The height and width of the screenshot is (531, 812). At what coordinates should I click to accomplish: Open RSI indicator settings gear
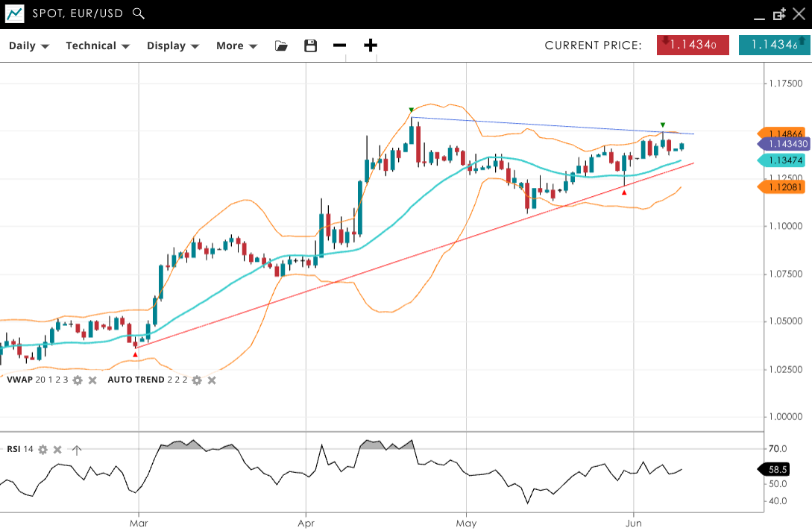click(43, 450)
